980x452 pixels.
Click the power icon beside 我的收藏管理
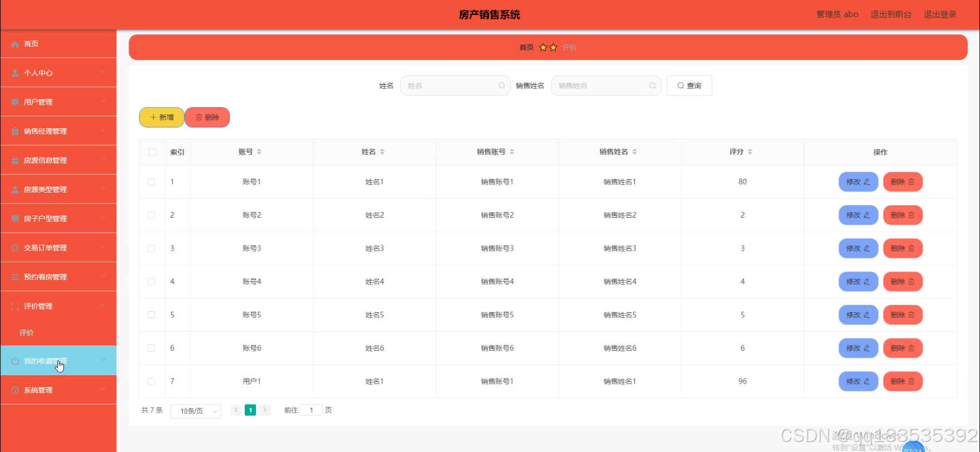[15, 361]
